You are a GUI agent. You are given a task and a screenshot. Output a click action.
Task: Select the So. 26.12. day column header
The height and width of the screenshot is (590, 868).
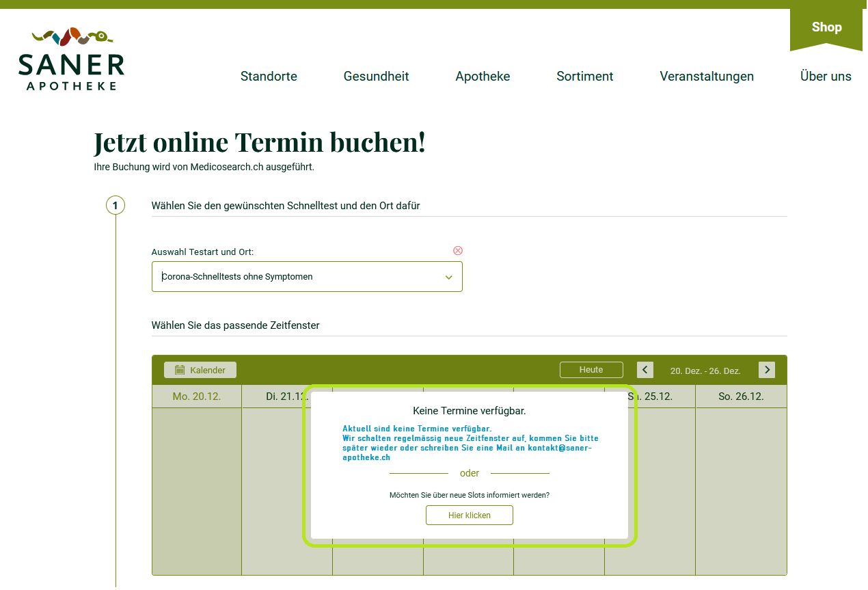point(741,397)
